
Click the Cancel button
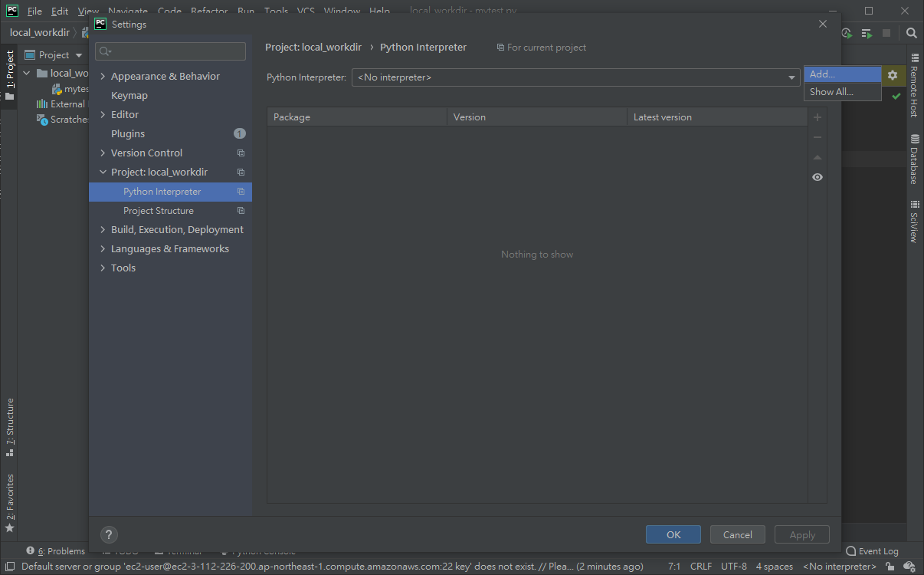[738, 534]
